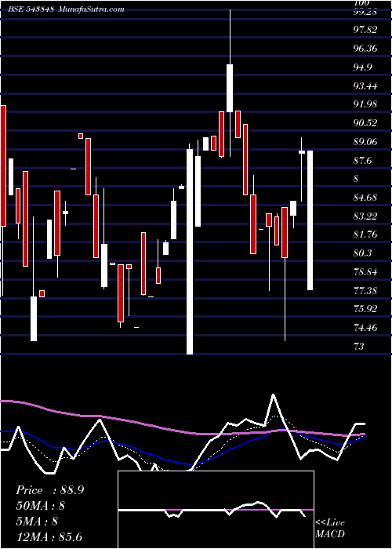392x549 pixels.
Task: Click the 77.38 price axis label
Action: pyautogui.click(x=365, y=291)
